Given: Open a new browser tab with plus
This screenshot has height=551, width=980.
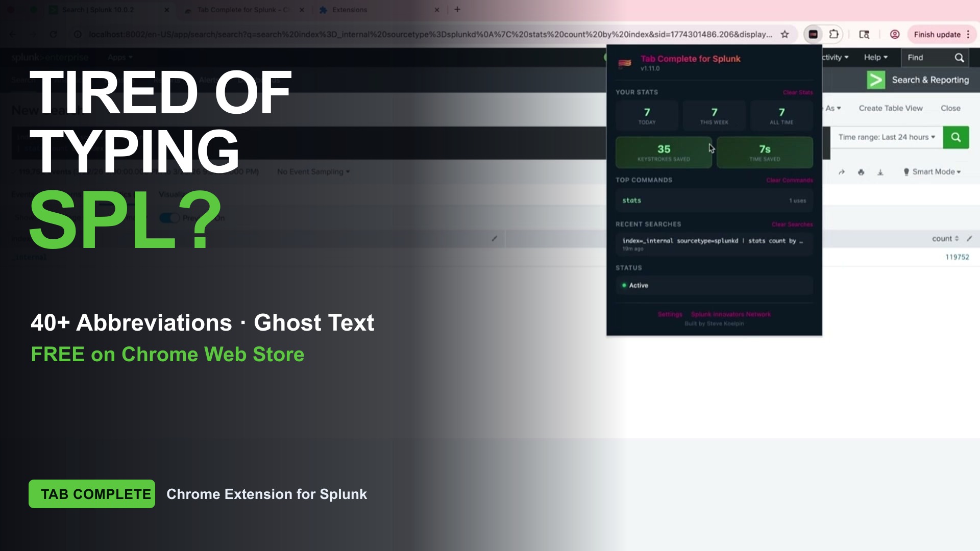Looking at the screenshot, I should [457, 9].
